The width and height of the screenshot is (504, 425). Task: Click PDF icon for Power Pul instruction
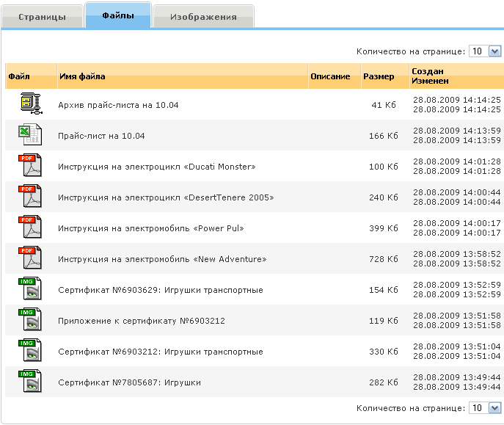point(30,228)
